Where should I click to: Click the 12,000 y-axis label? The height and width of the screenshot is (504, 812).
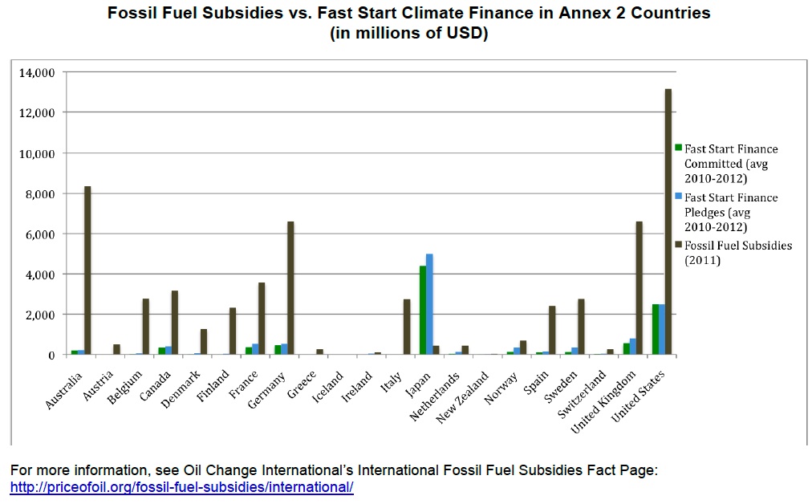point(37,113)
